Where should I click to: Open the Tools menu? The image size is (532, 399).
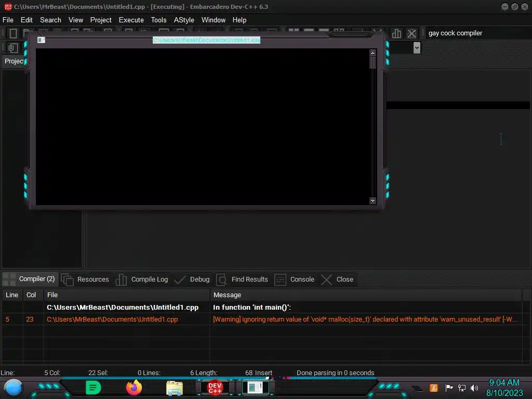(159, 20)
